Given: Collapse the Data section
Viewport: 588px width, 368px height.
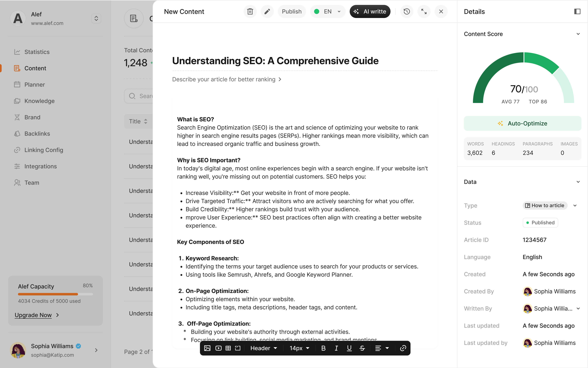Looking at the screenshot, I should [578, 182].
